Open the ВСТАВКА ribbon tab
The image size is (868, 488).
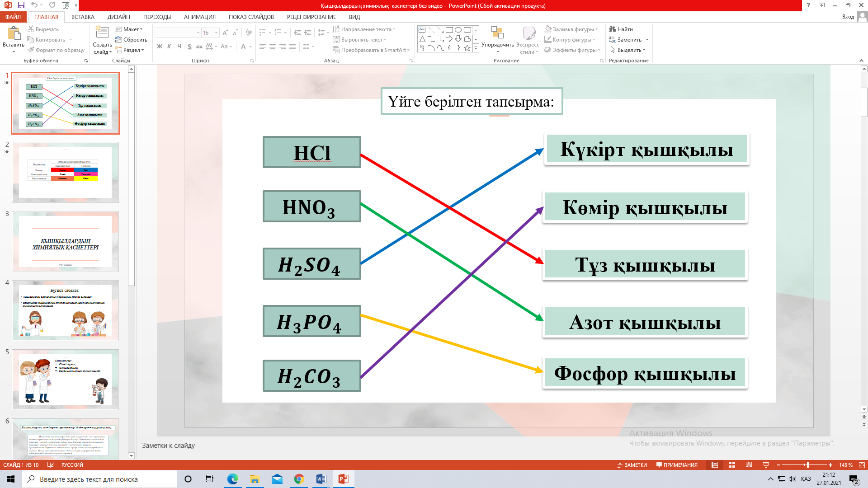[x=83, y=17]
